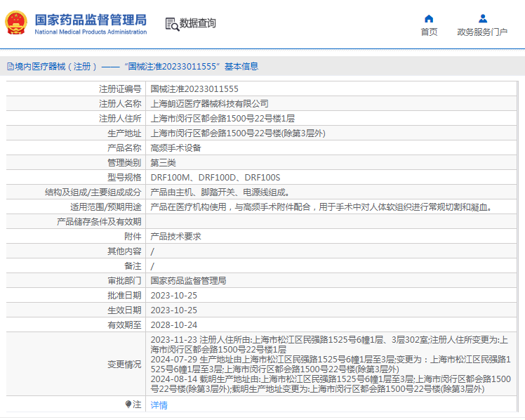The height and width of the screenshot is (420, 525).
Task: Click National Medical Products Administration subtitle
Action: pos(91,32)
